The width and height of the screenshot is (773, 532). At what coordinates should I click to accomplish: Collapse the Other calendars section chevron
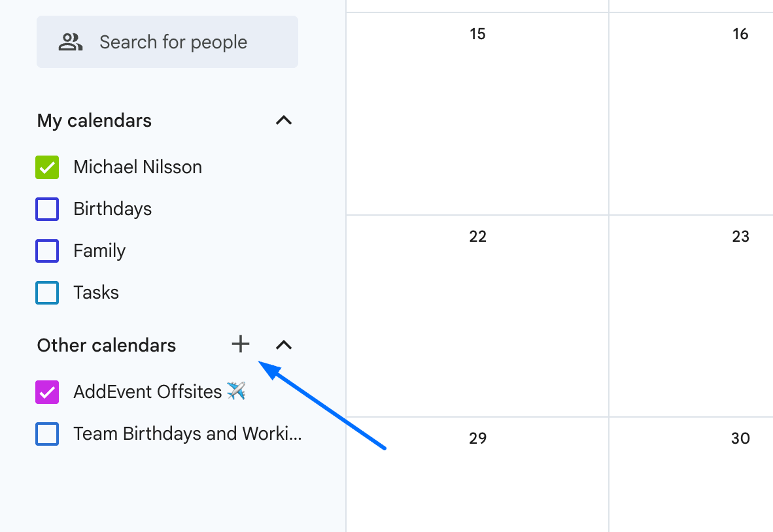click(284, 344)
